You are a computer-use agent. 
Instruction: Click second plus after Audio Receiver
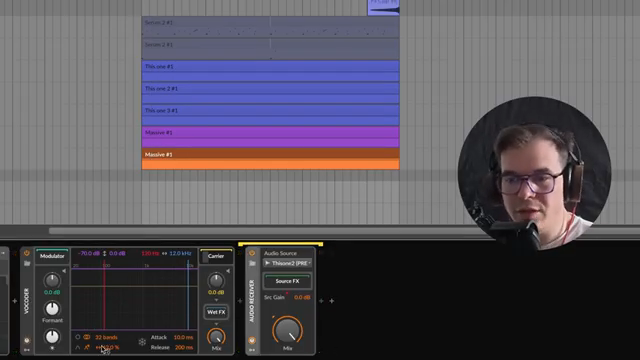point(331,301)
